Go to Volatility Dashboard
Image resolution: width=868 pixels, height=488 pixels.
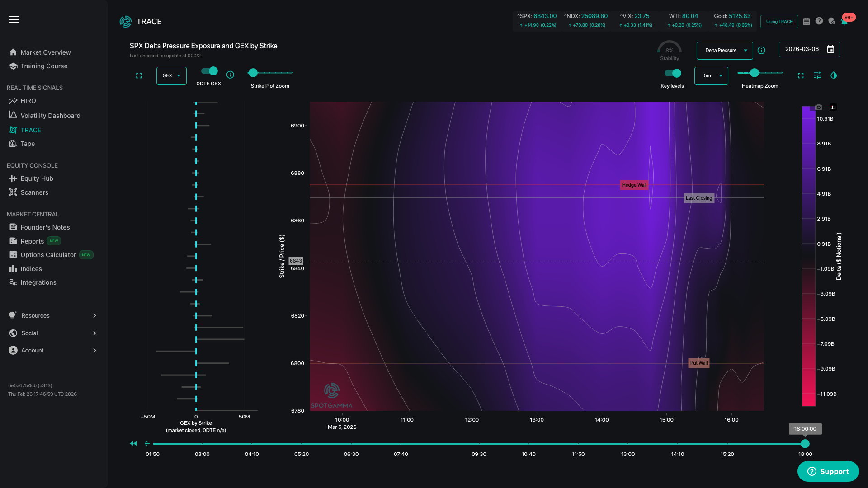pyautogui.click(x=50, y=116)
